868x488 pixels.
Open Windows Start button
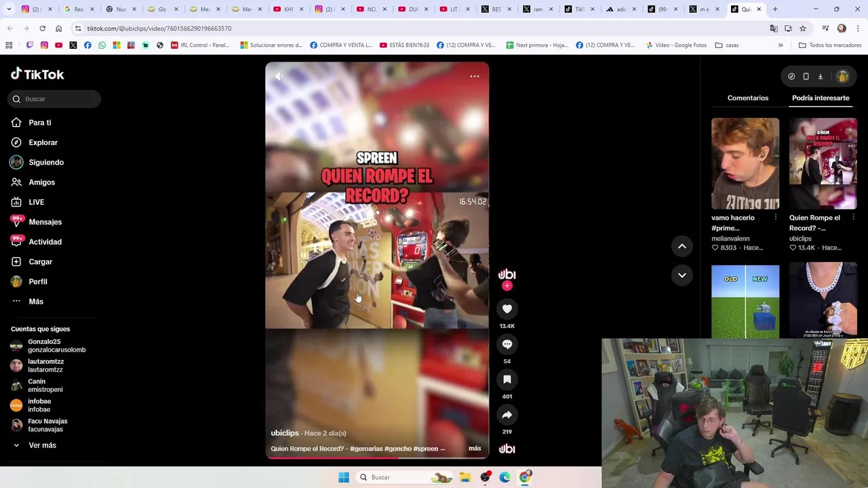point(344,477)
